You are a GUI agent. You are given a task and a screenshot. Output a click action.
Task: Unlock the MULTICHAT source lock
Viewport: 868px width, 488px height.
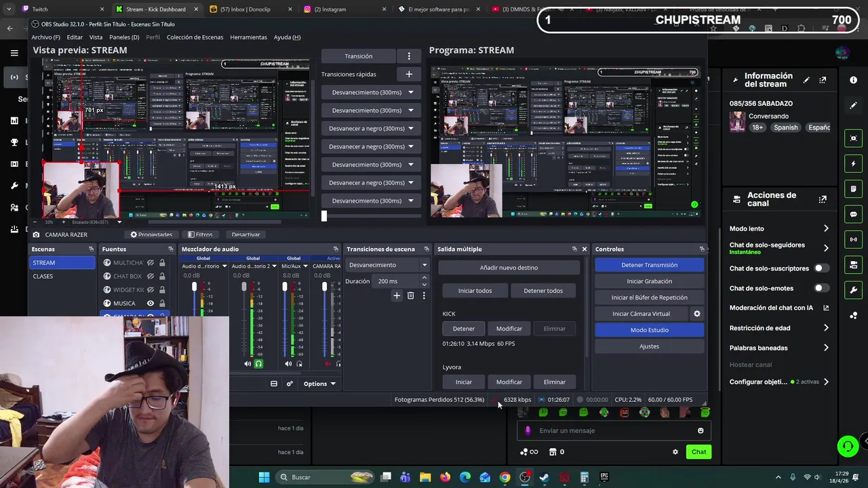point(162,263)
